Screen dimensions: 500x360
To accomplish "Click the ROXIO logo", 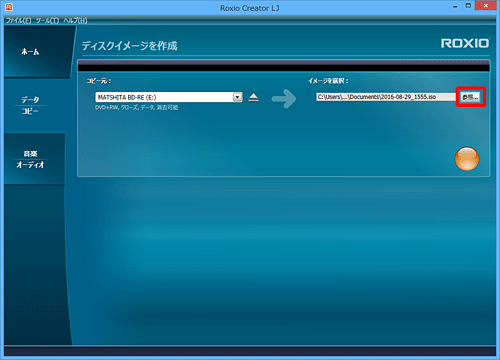I will click(x=465, y=43).
